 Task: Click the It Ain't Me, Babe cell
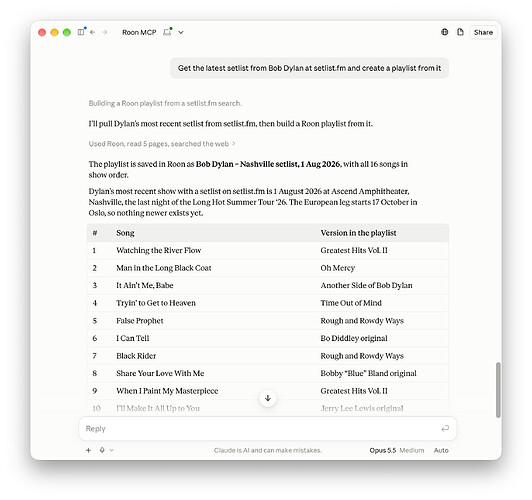145,285
